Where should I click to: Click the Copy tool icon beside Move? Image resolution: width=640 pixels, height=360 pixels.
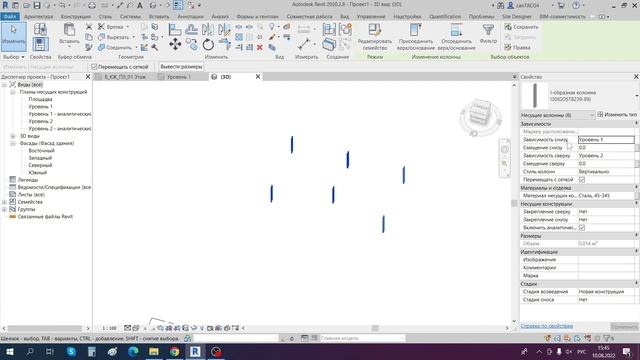pos(191,44)
